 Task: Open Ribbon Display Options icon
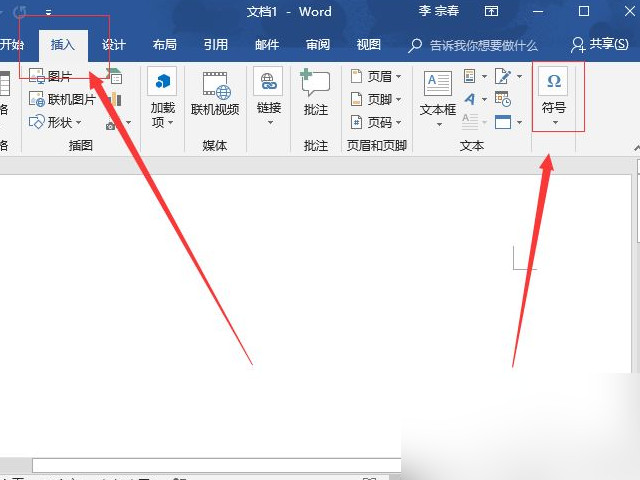[x=491, y=11]
